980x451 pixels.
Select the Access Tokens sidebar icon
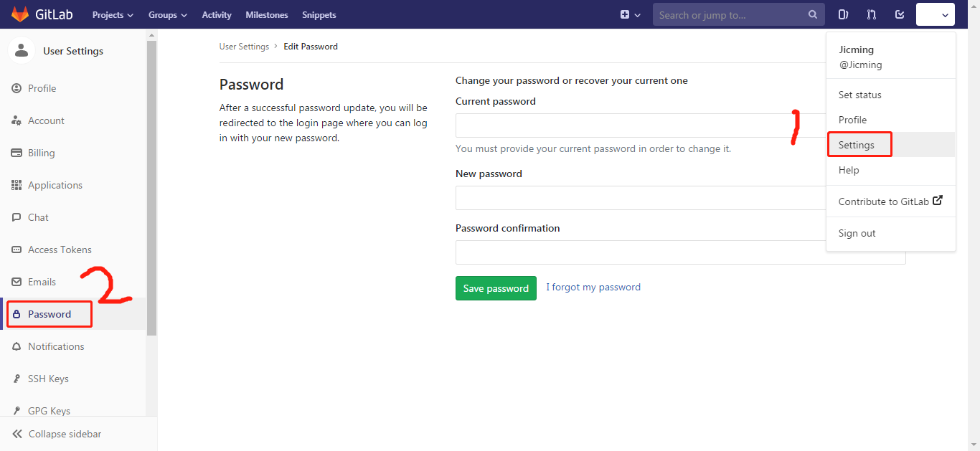coord(16,249)
